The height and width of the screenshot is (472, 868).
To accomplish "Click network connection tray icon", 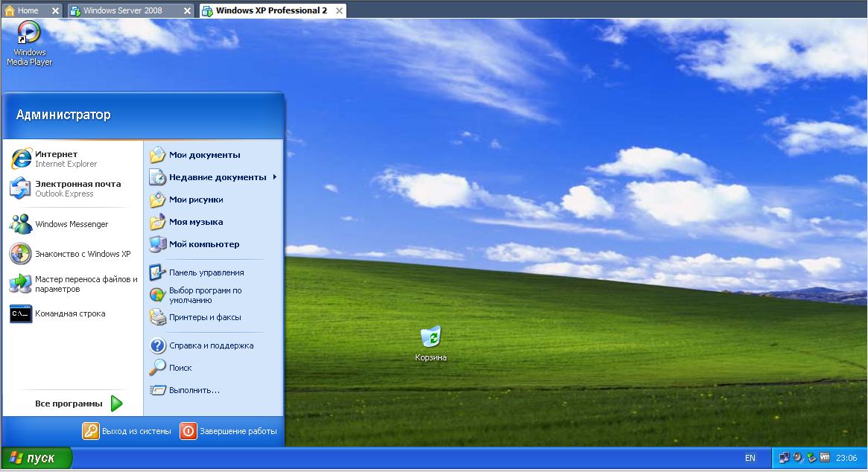I will (784, 458).
